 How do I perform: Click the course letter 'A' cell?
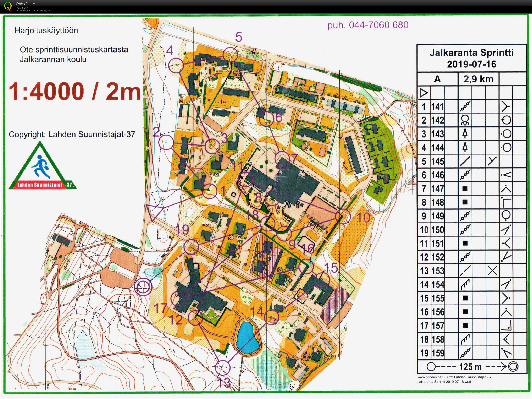437,79
